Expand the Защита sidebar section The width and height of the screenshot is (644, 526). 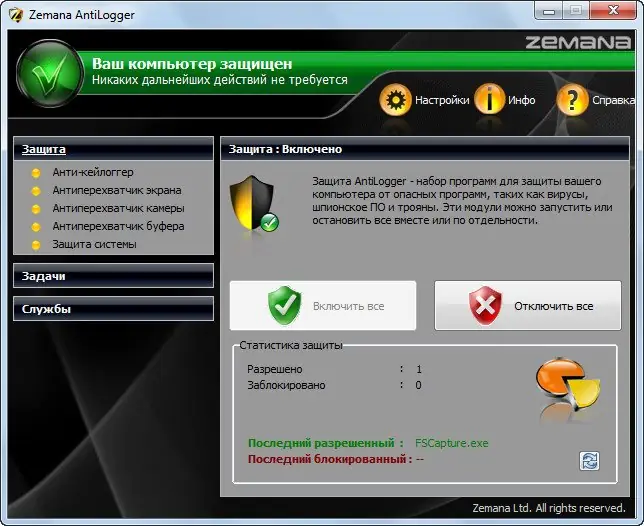pos(113,149)
